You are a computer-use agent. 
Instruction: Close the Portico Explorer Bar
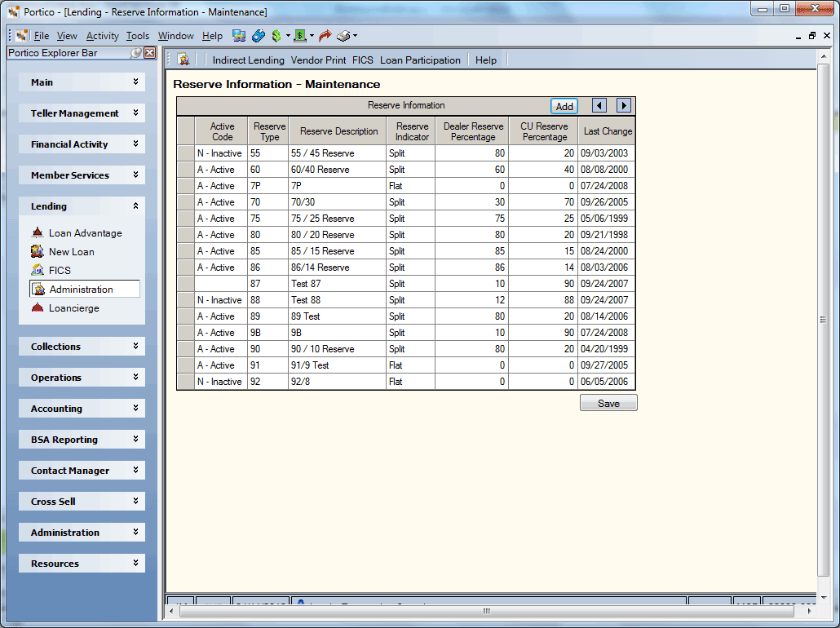pyautogui.click(x=150, y=52)
